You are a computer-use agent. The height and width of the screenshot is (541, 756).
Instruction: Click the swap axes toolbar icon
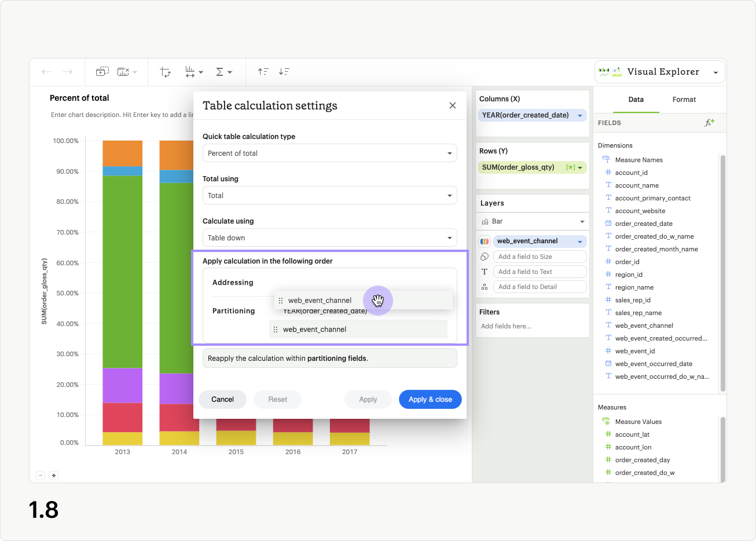click(166, 71)
